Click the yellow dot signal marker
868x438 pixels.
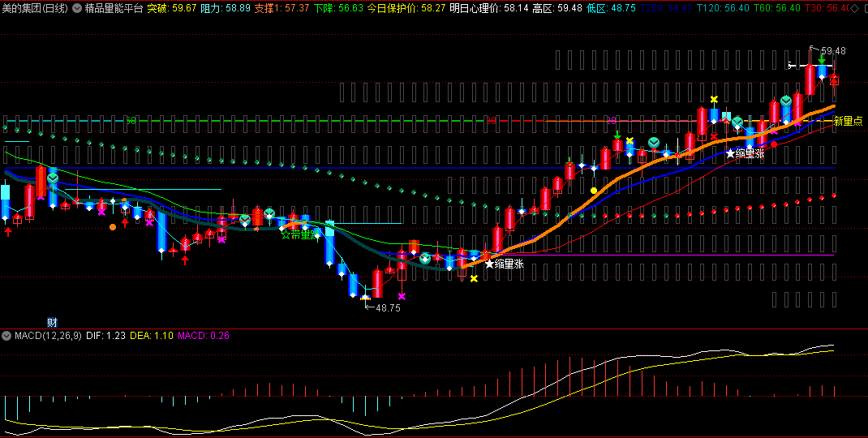594,191
